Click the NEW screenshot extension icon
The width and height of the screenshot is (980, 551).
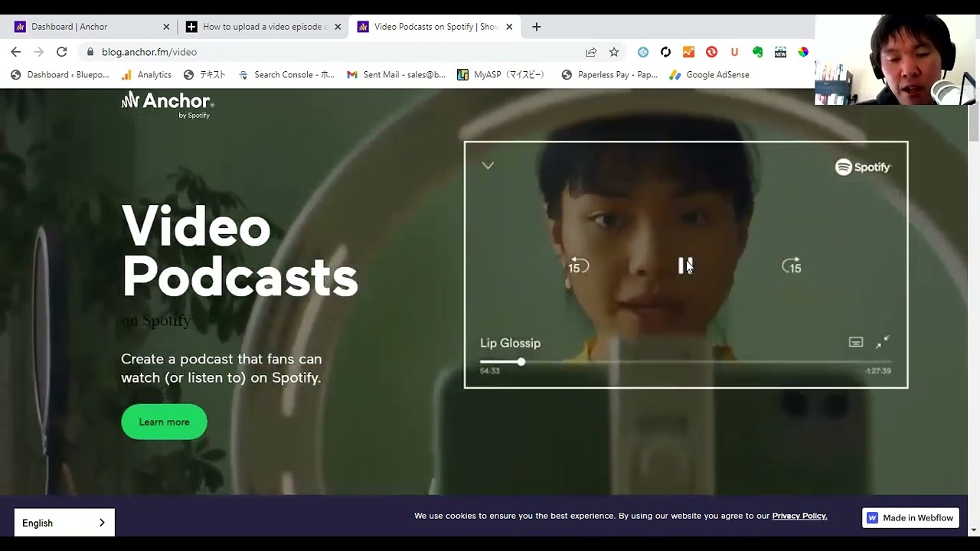(x=780, y=52)
